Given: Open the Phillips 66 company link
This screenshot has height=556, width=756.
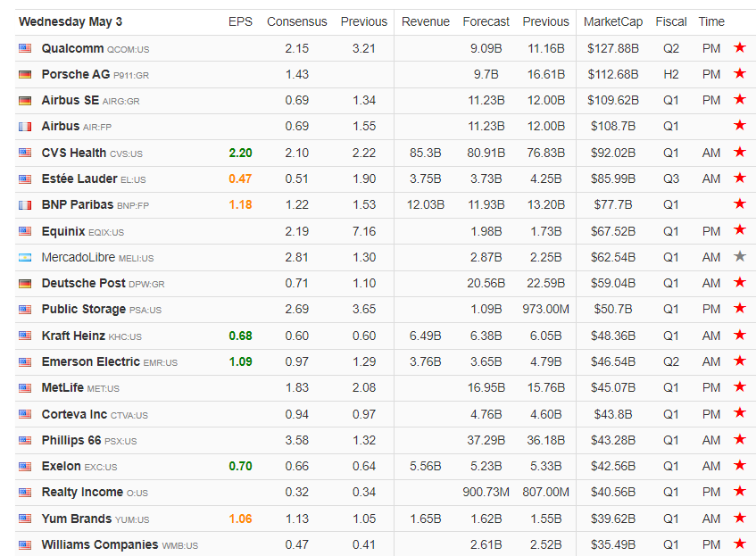Looking at the screenshot, I should pos(71,440).
